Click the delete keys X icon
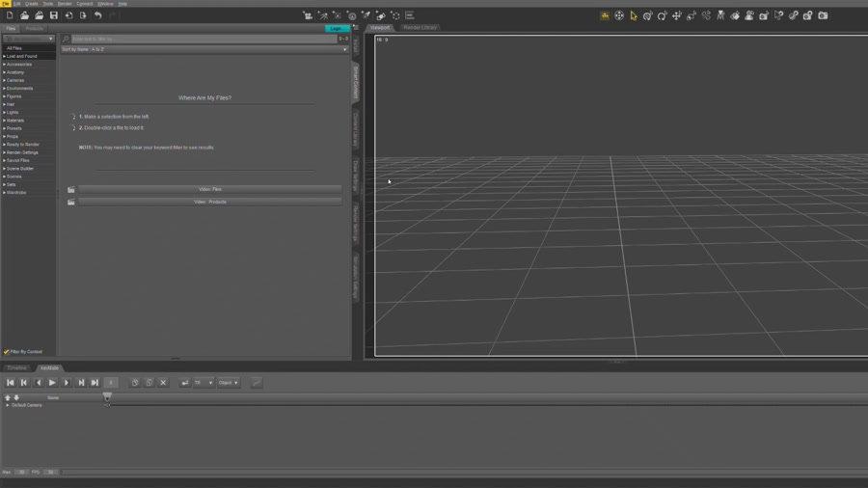The height and width of the screenshot is (488, 868). click(163, 383)
